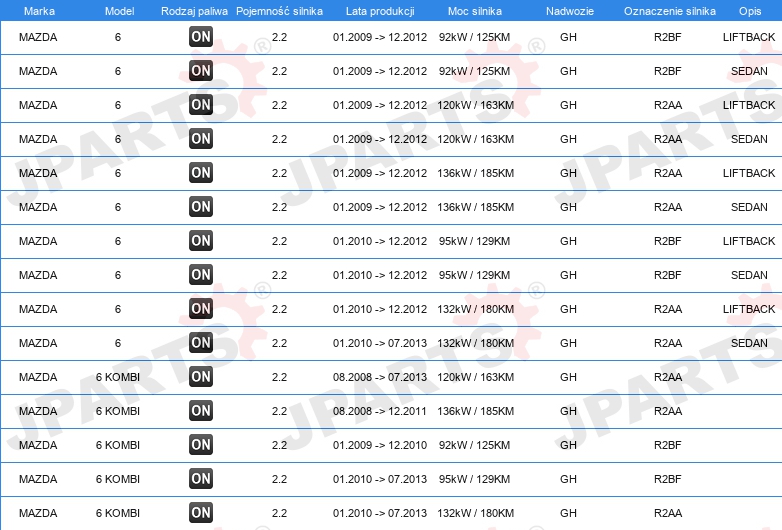This screenshot has width=782, height=530.
Task: Click ON fuel icon in 95kW LIFTBACK row
Action: click(x=201, y=240)
